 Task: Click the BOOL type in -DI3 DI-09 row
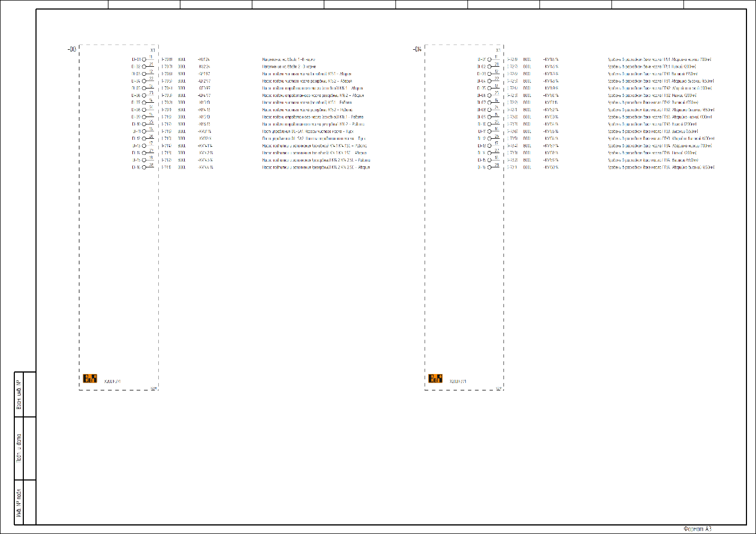point(182,117)
